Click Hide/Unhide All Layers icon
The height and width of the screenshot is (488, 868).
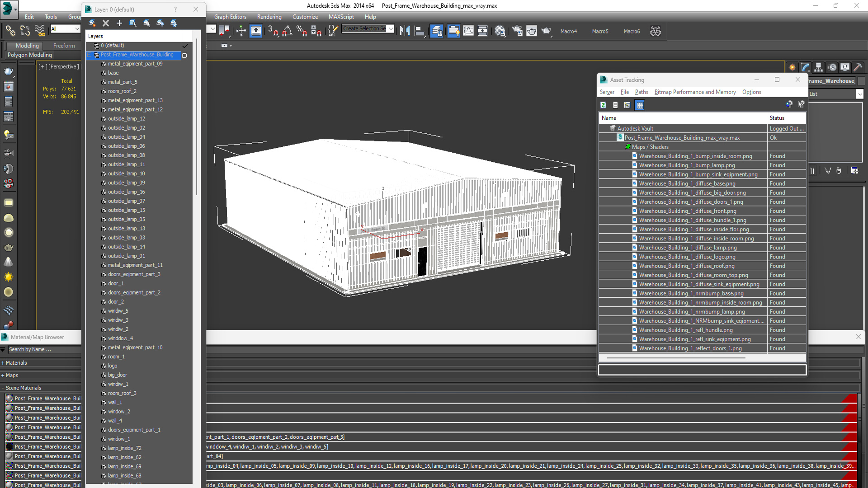point(160,23)
